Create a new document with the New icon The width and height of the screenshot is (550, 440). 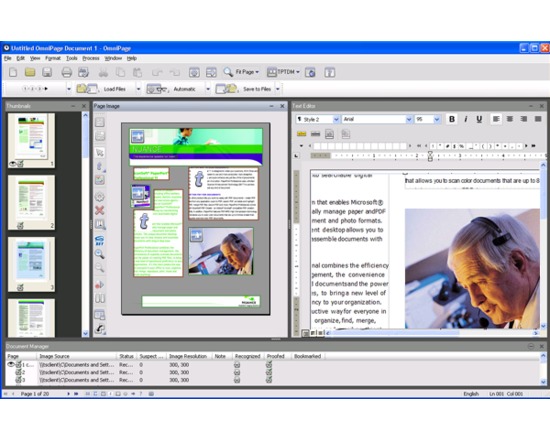(x=13, y=73)
